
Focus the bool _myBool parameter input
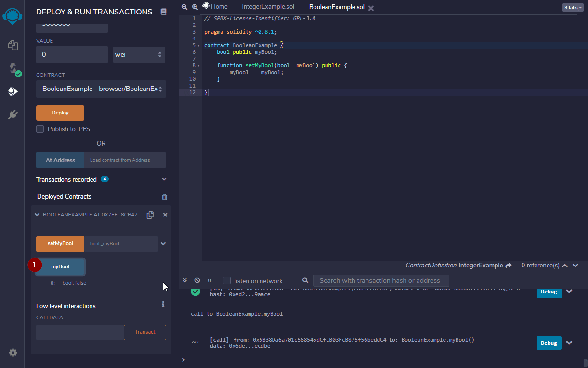click(121, 244)
